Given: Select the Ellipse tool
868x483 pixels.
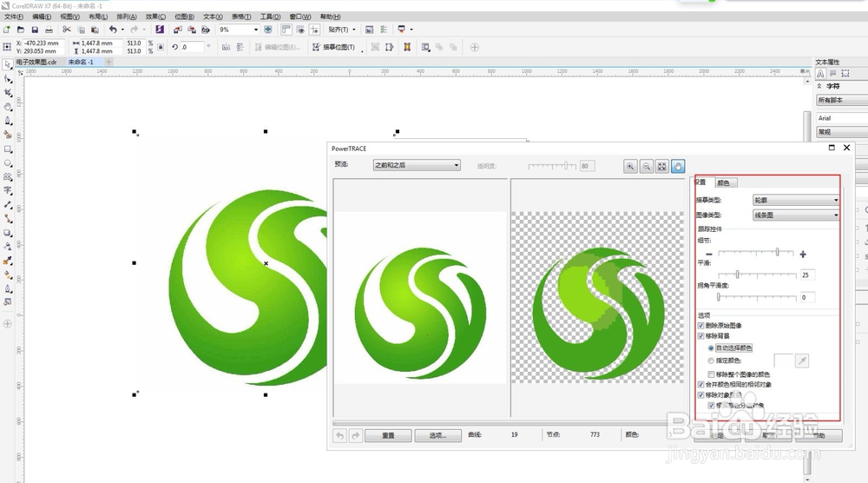Looking at the screenshot, I should 7,162.
